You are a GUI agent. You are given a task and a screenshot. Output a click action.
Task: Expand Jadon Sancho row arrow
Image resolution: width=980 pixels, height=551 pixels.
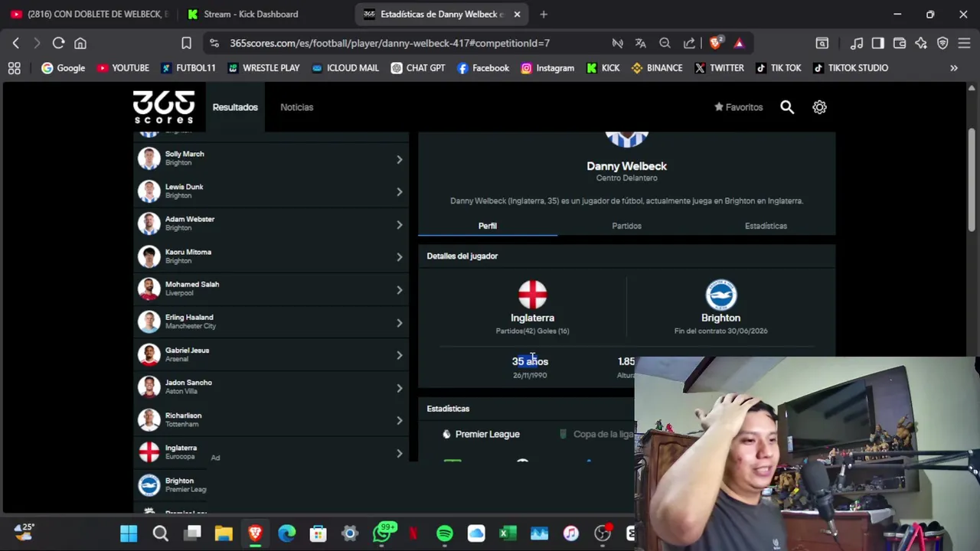[399, 388]
